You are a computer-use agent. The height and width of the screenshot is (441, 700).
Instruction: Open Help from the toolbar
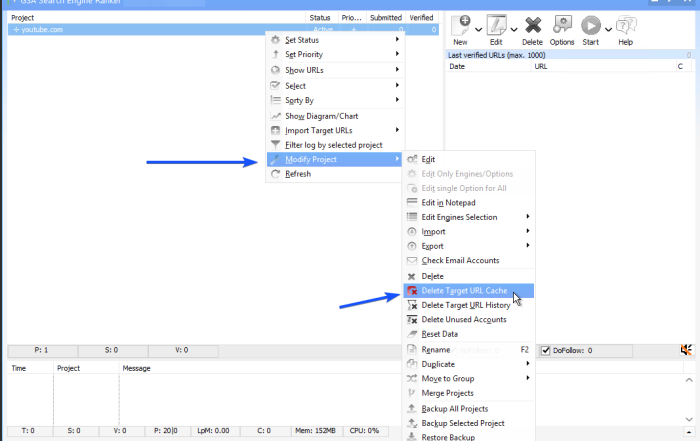(x=625, y=25)
